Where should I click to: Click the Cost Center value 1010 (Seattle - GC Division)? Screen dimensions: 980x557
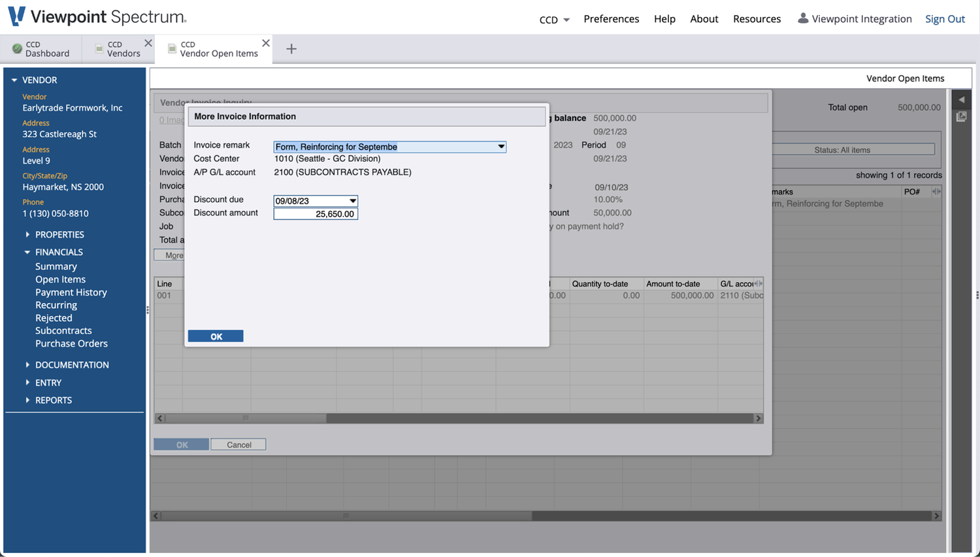[x=327, y=159]
